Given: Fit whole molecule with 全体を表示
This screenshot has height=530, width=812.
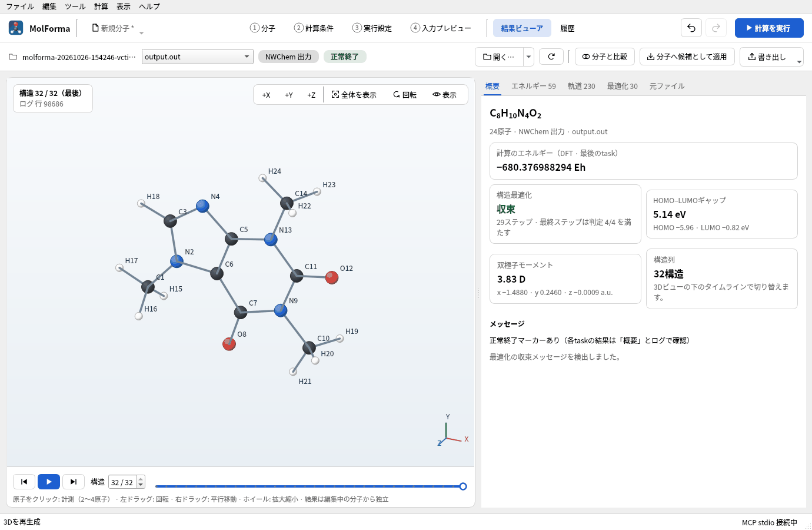Looking at the screenshot, I should point(354,95).
